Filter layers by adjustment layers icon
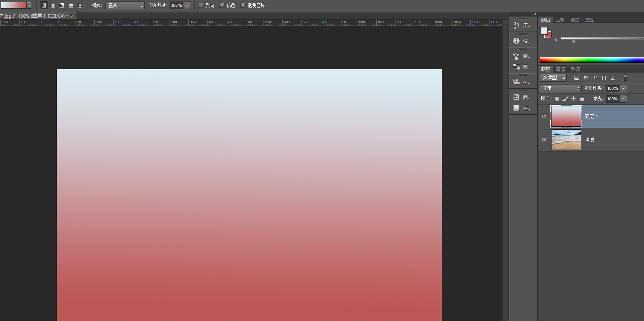Image resolution: width=644 pixels, height=321 pixels. point(586,78)
